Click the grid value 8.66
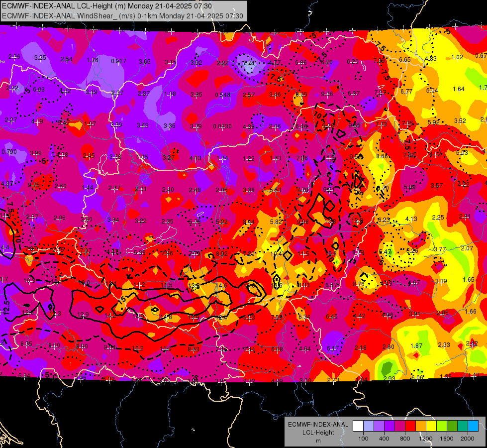The image size is (487, 448). (382, 156)
